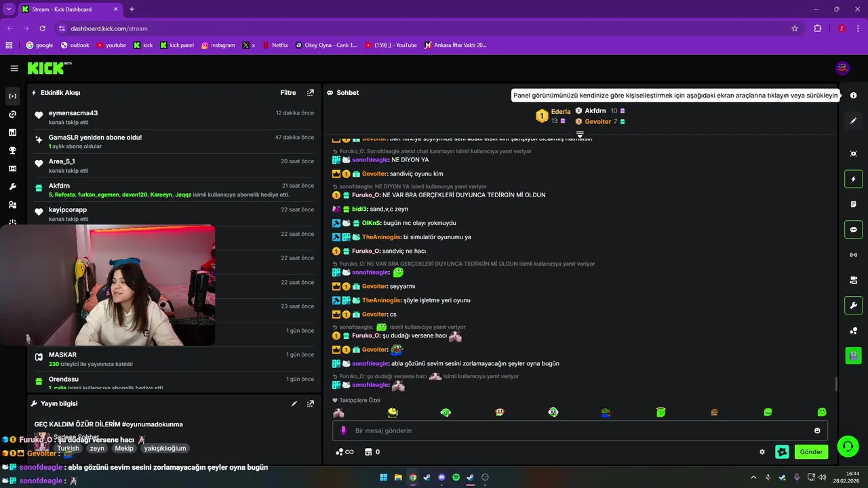
Task: Click the pencil edit icon in right toolbar
Action: tap(854, 121)
